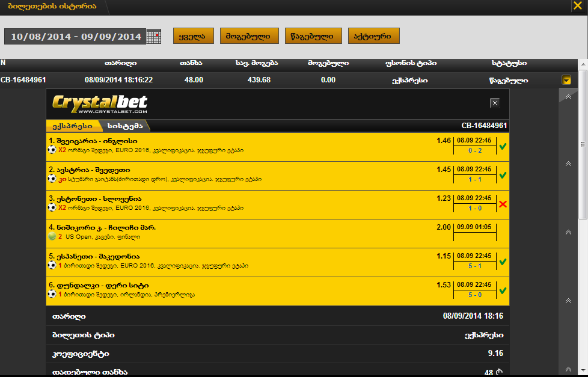Click soccer ball icon for ესტონეთი - სლოვენია

[52, 207]
